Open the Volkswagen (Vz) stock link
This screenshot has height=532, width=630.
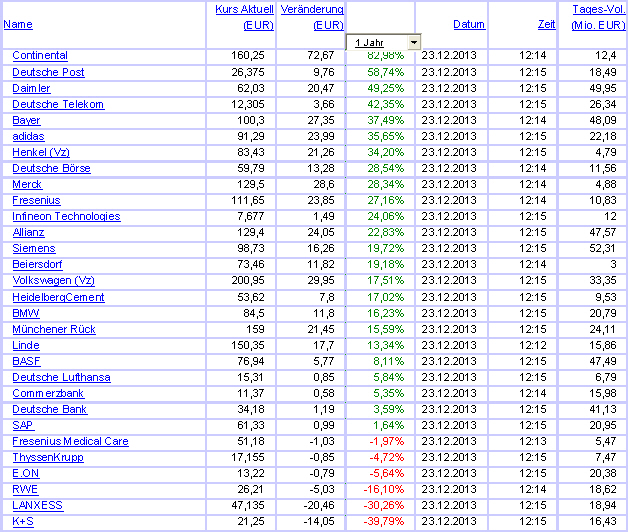pos(53,281)
